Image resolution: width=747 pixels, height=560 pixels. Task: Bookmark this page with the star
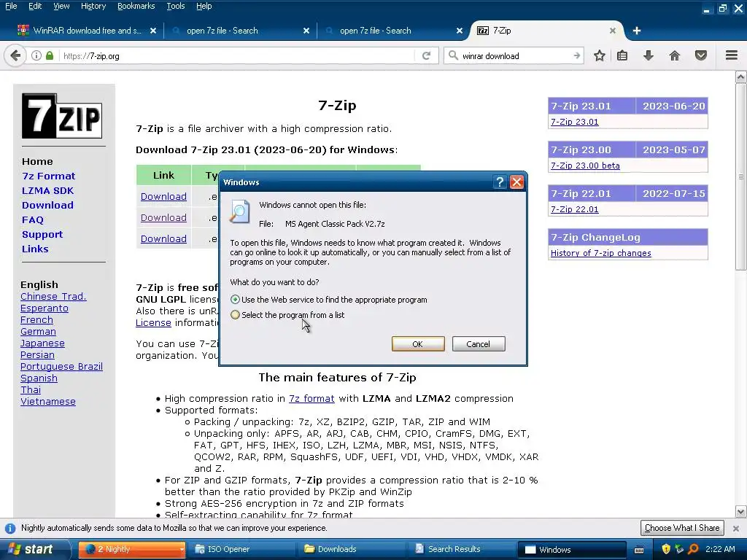[x=600, y=55]
